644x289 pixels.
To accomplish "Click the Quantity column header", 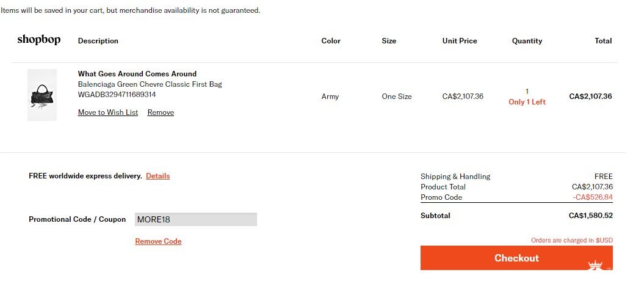I will coord(527,41).
